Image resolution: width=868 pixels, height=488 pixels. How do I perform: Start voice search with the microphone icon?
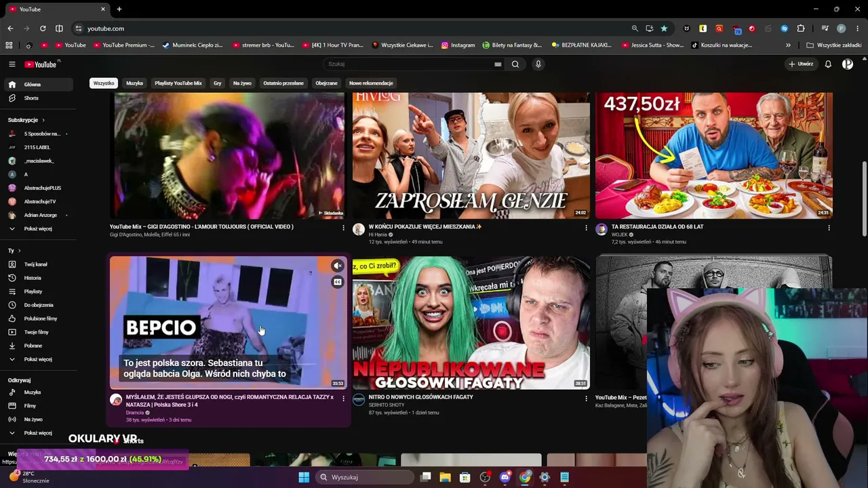[538, 64]
